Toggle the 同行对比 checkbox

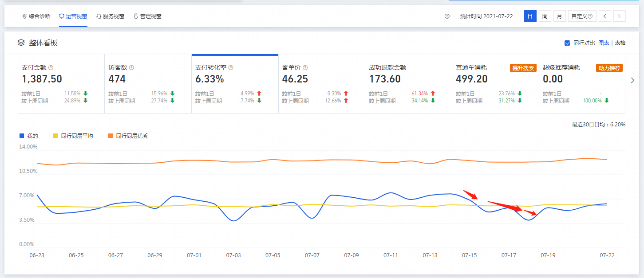[x=567, y=43]
